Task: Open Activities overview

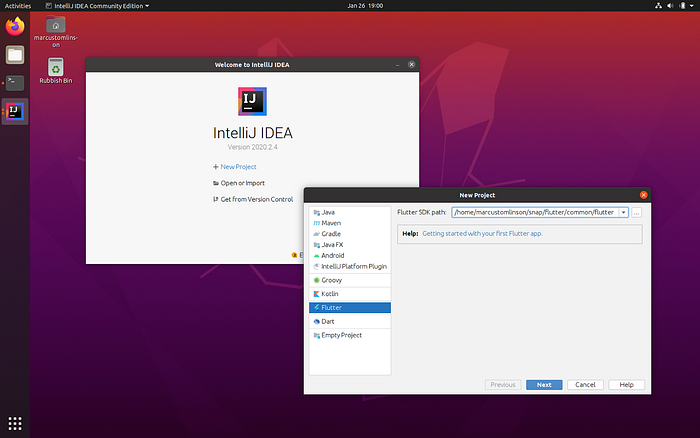Action: pyautogui.click(x=18, y=6)
